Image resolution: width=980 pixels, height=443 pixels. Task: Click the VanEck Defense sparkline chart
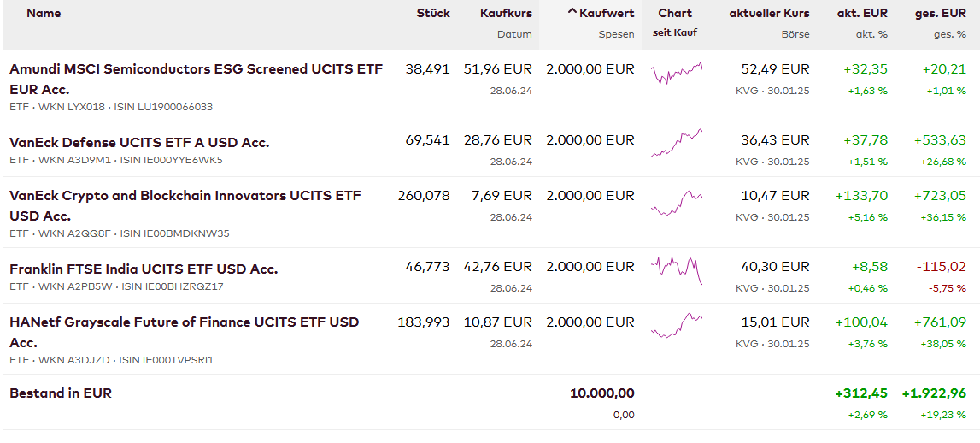tap(677, 143)
